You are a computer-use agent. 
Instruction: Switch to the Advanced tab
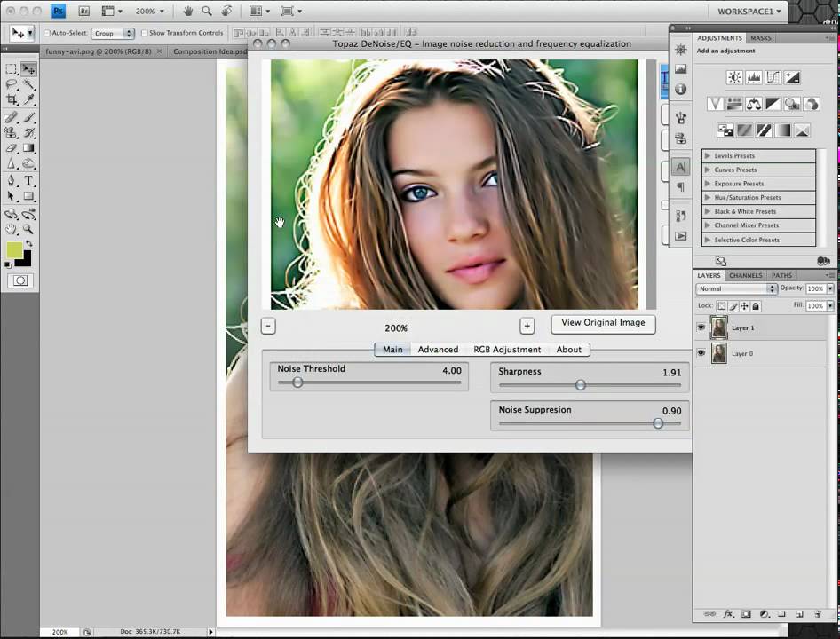[438, 350]
